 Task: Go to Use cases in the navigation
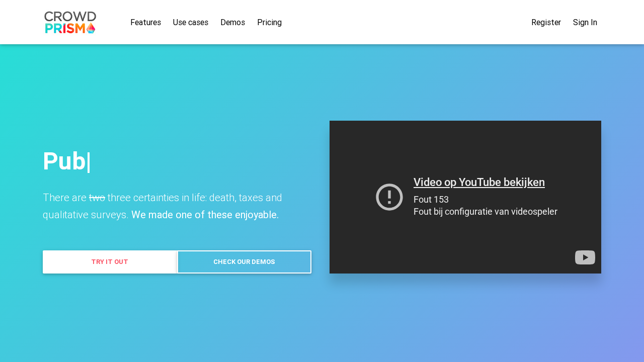pos(190,22)
